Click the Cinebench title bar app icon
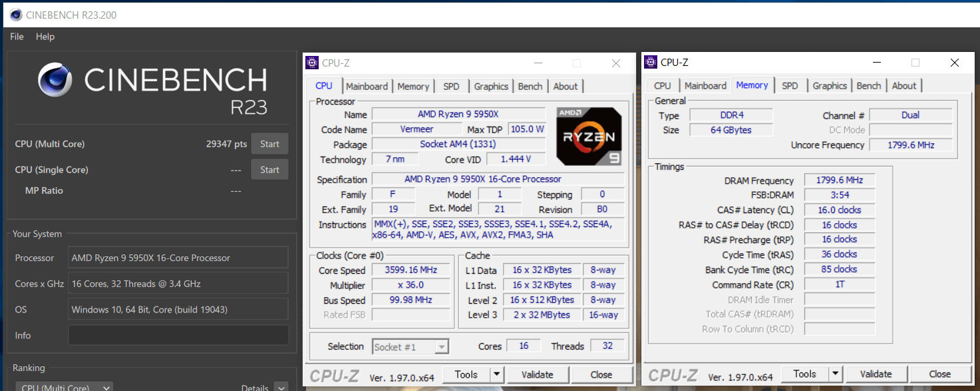 click(15, 15)
